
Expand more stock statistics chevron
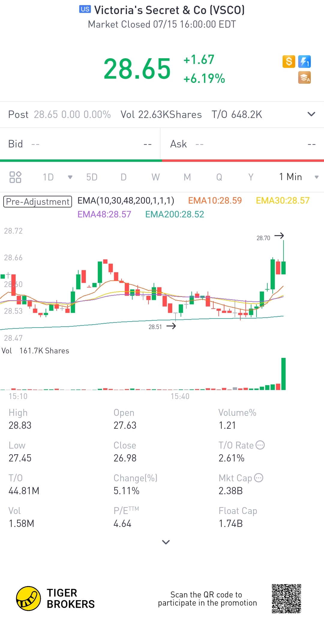[x=166, y=542]
